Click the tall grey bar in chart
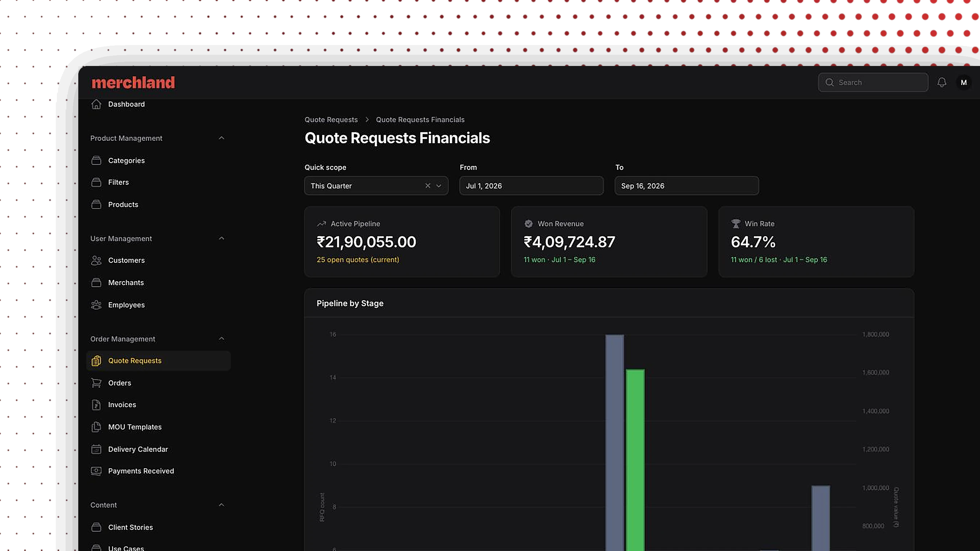980x551 pixels. (614, 443)
